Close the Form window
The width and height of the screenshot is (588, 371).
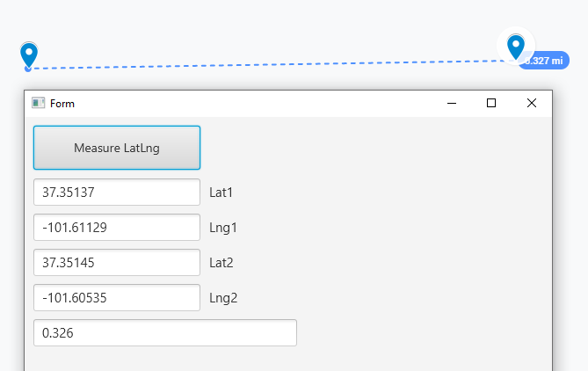click(x=531, y=103)
